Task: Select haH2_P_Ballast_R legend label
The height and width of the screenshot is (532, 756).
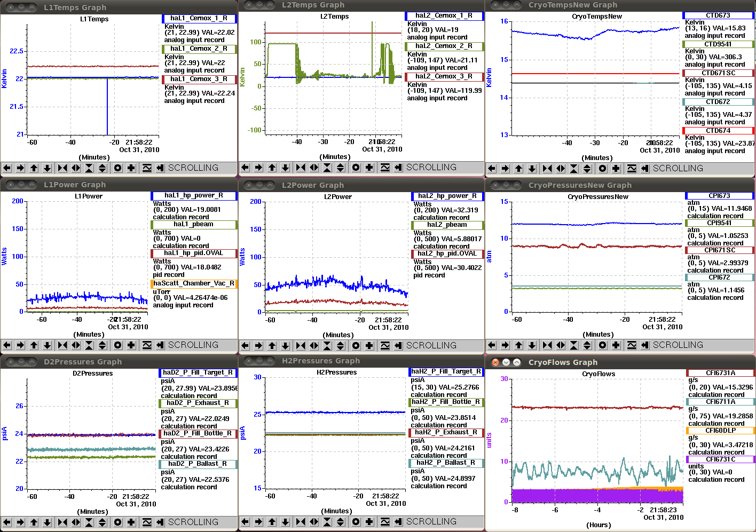Action: coord(447,463)
